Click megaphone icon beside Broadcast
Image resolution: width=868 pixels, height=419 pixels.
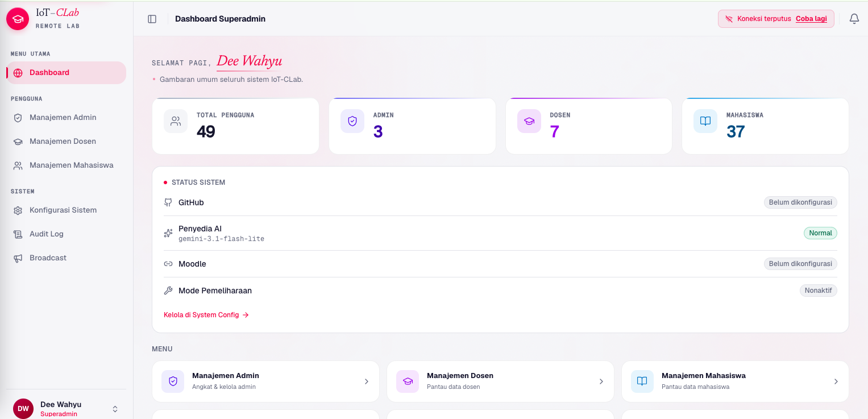coord(18,258)
